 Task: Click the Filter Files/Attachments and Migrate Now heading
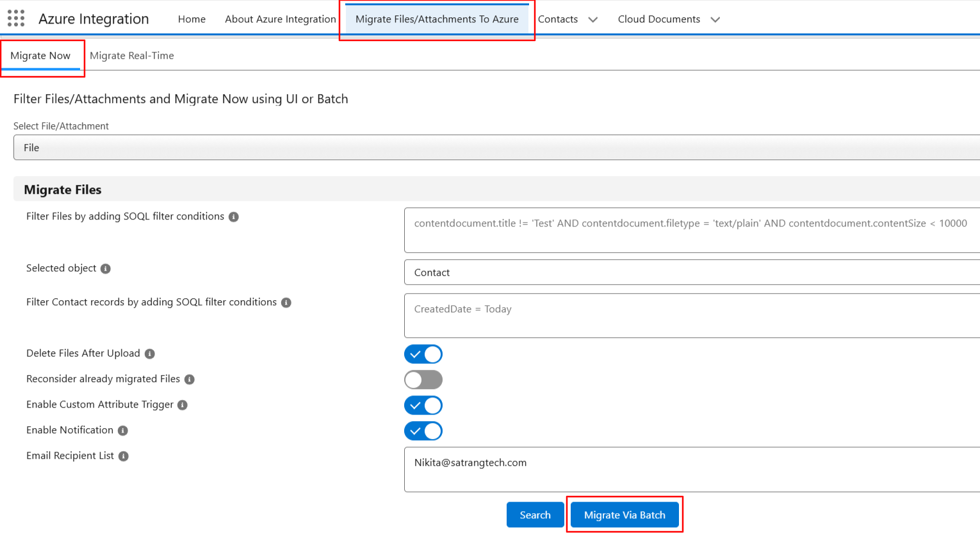pyautogui.click(x=181, y=99)
